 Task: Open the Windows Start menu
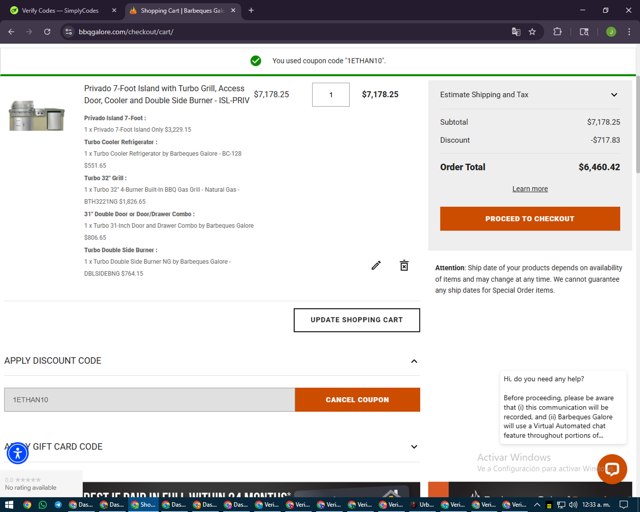coord(9,505)
